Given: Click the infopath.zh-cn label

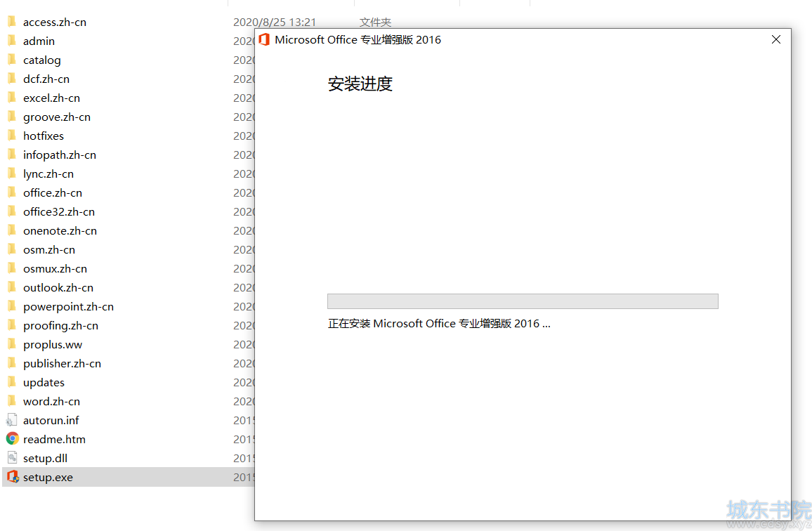Looking at the screenshot, I should pos(60,155).
